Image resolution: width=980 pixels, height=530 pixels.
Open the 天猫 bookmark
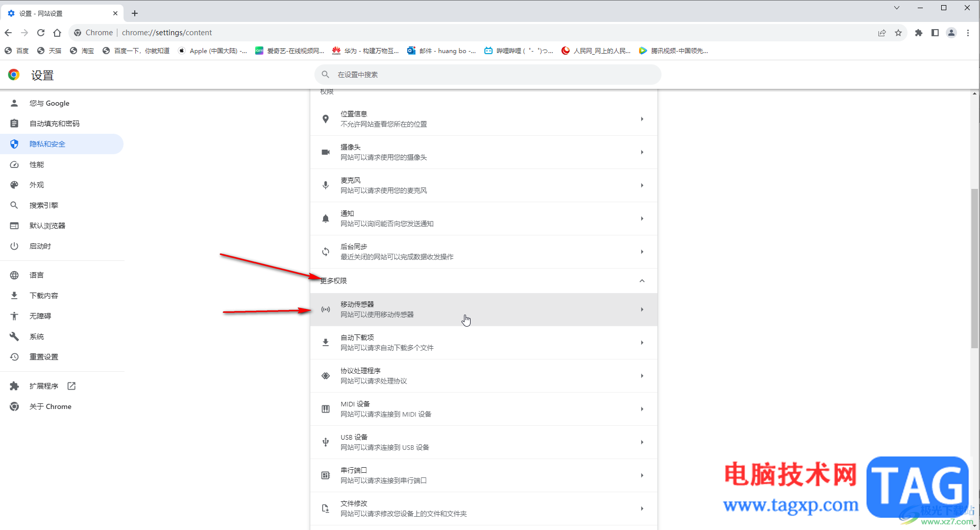pyautogui.click(x=50, y=51)
